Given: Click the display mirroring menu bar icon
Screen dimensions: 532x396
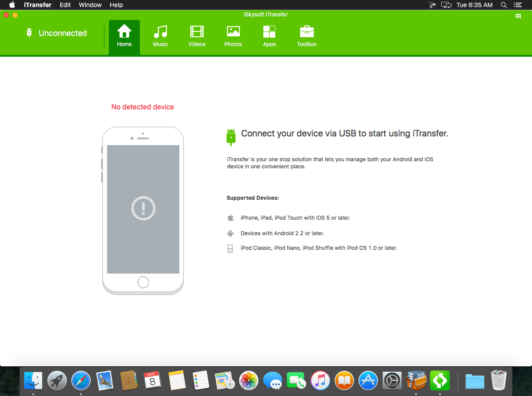Looking at the screenshot, I should (447, 5).
